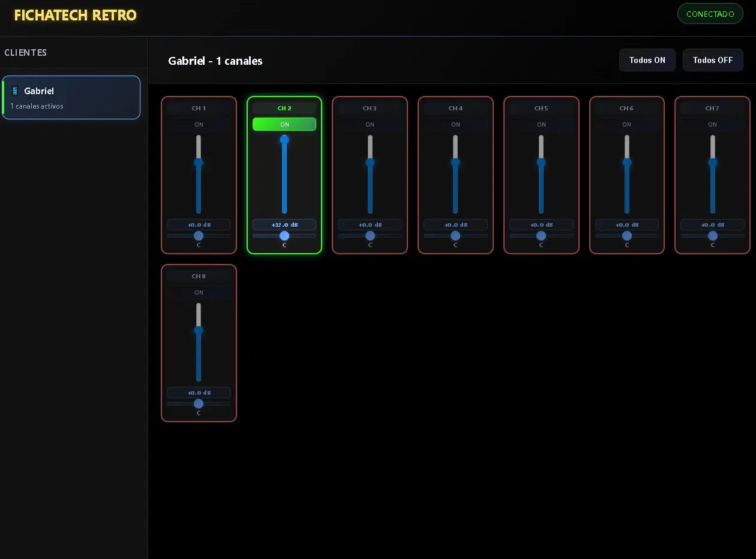Click the CH 4 pan slider knob
Image resolution: width=756 pixels, height=559 pixels.
point(455,236)
